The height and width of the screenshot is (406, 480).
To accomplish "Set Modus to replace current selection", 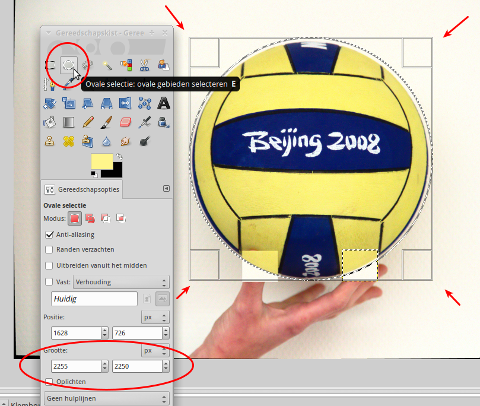I will pyautogui.click(x=75, y=219).
